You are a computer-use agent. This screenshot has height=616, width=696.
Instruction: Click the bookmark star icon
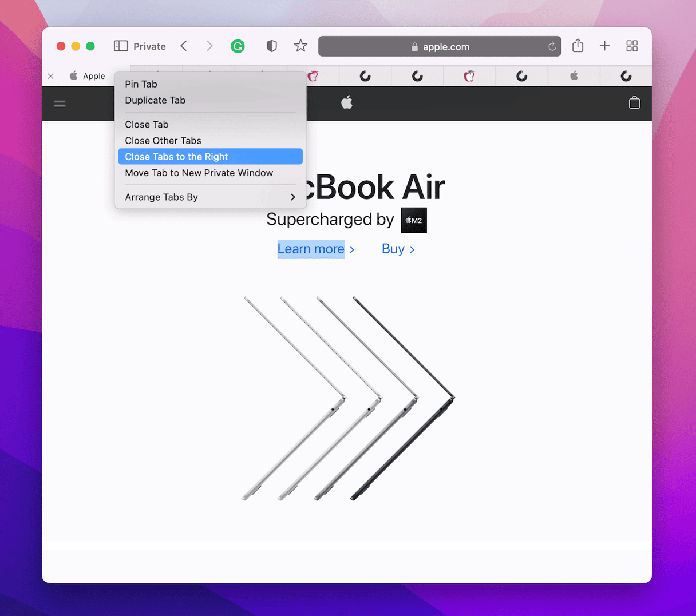(x=300, y=46)
